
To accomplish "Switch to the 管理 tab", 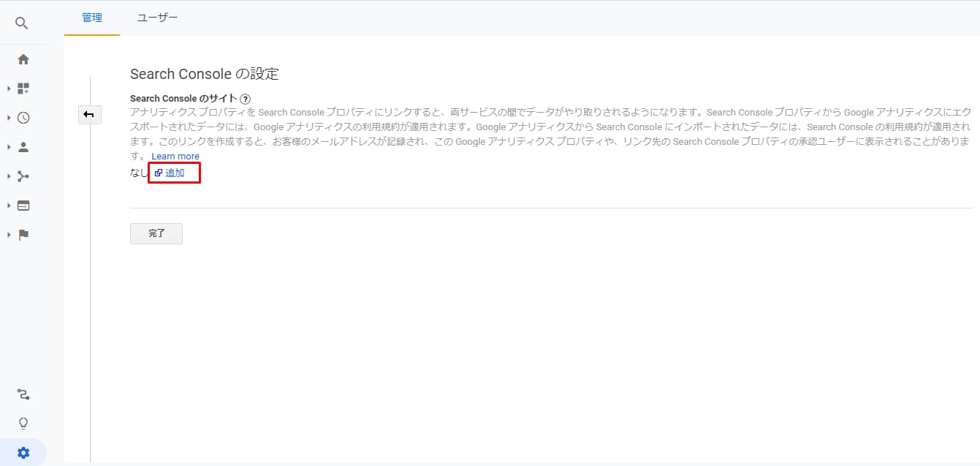I will tap(92, 18).
